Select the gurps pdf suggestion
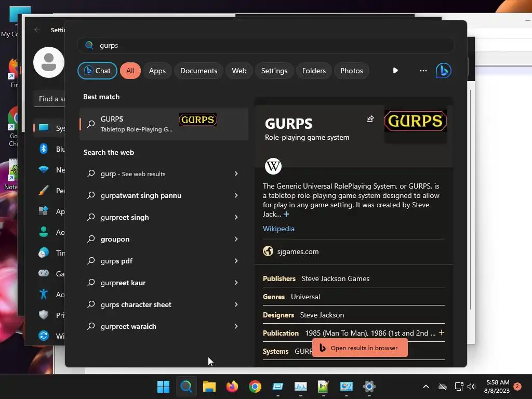 pyautogui.click(x=164, y=261)
